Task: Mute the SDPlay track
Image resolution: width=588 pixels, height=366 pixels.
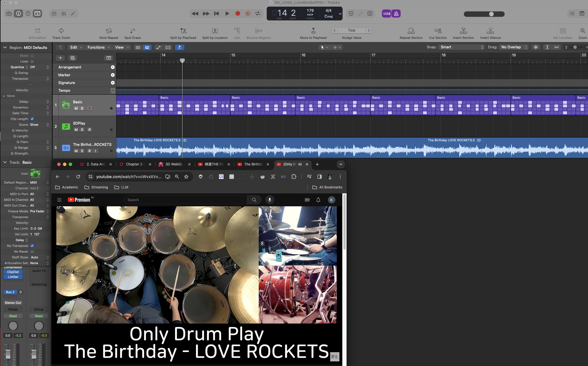Action: click(x=76, y=130)
